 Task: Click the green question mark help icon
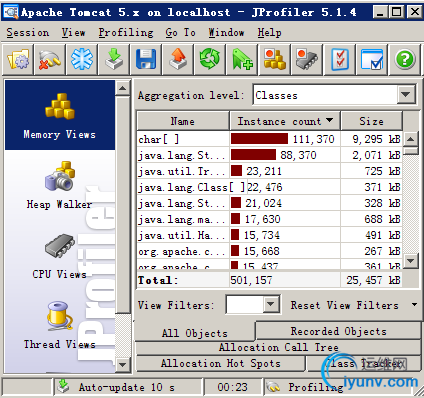404,60
